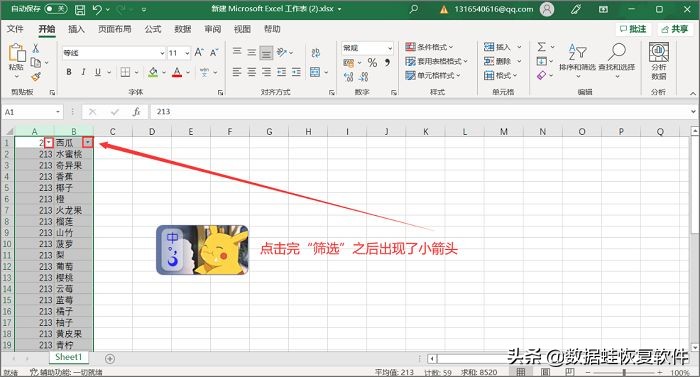
Task: Open the number format dropdown
Action: point(390,48)
